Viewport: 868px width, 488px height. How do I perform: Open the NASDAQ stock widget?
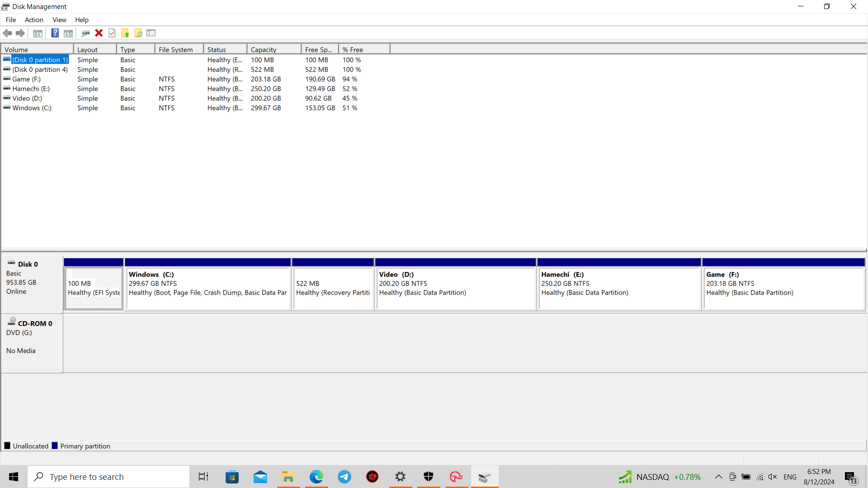tap(660, 477)
